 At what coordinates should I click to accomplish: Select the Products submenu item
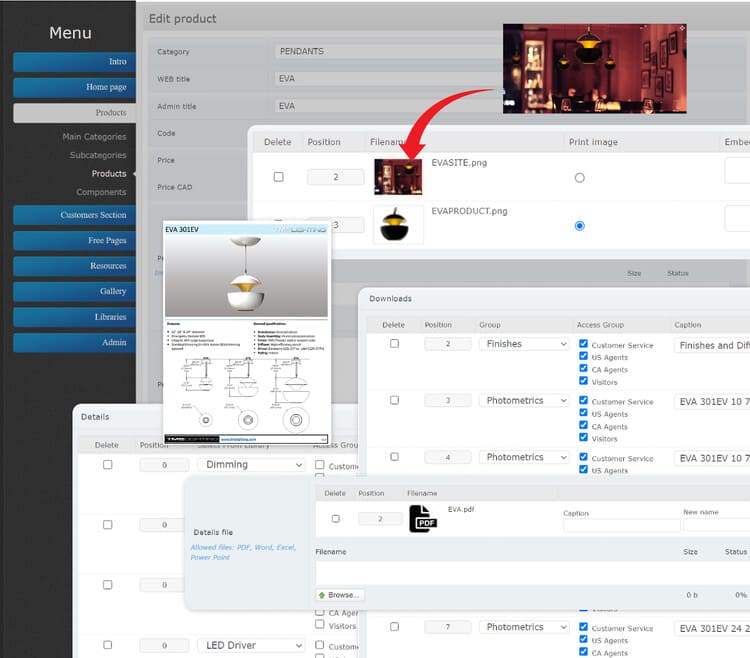click(109, 174)
